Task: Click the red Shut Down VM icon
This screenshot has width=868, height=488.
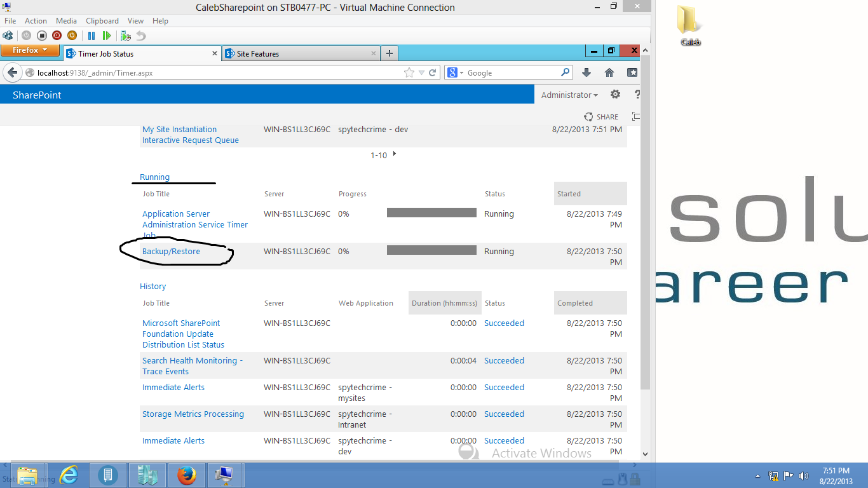Action: tap(57, 36)
